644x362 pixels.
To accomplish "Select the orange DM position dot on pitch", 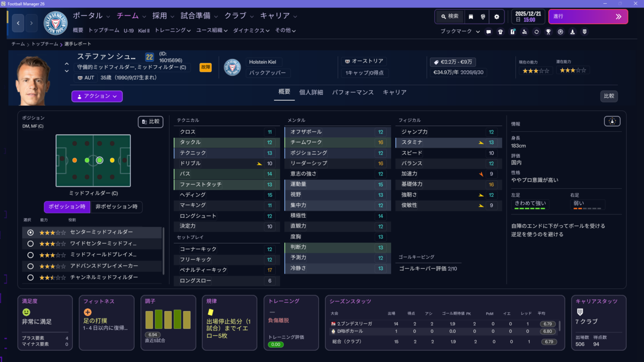I will (x=75, y=160).
